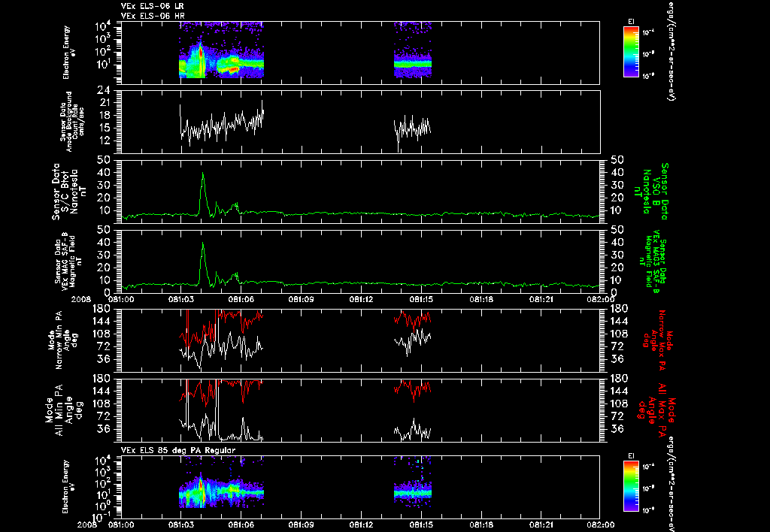Image resolution: width=770 pixels, height=532 pixels.
Task: Click the ELS-06 spectrogram segment near 081:15
Action: (x=413, y=64)
